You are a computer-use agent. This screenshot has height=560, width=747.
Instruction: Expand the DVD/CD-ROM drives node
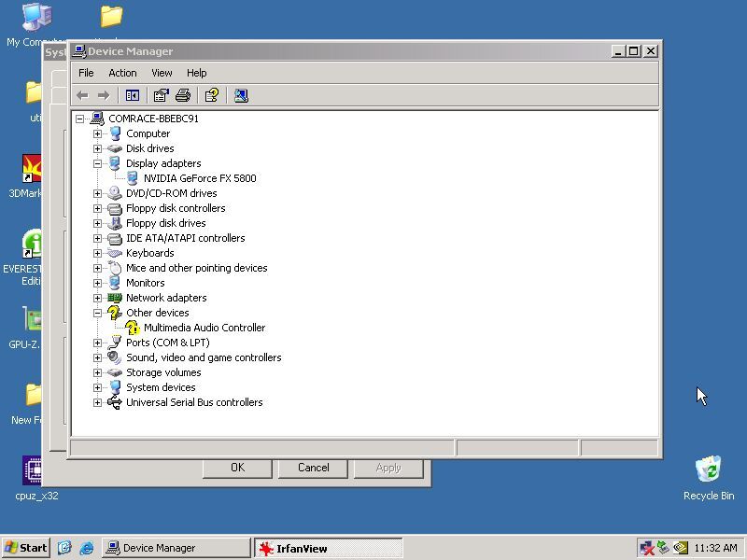click(x=97, y=193)
